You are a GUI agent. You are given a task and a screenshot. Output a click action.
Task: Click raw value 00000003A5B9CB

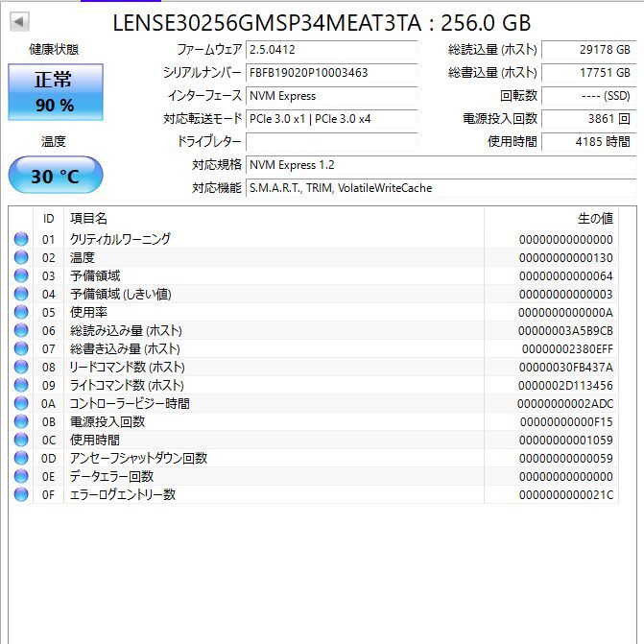pyautogui.click(x=565, y=330)
